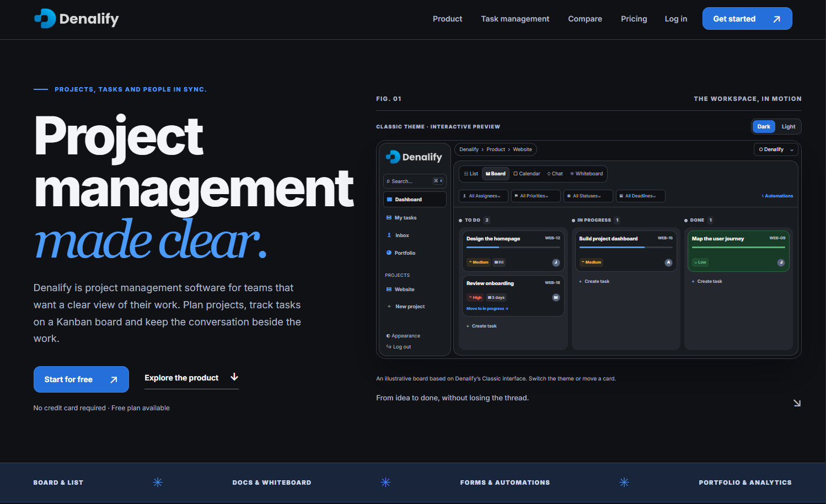Image resolution: width=826 pixels, height=504 pixels.
Task: Click the down arrow beside Explore the product
Action: click(x=234, y=377)
